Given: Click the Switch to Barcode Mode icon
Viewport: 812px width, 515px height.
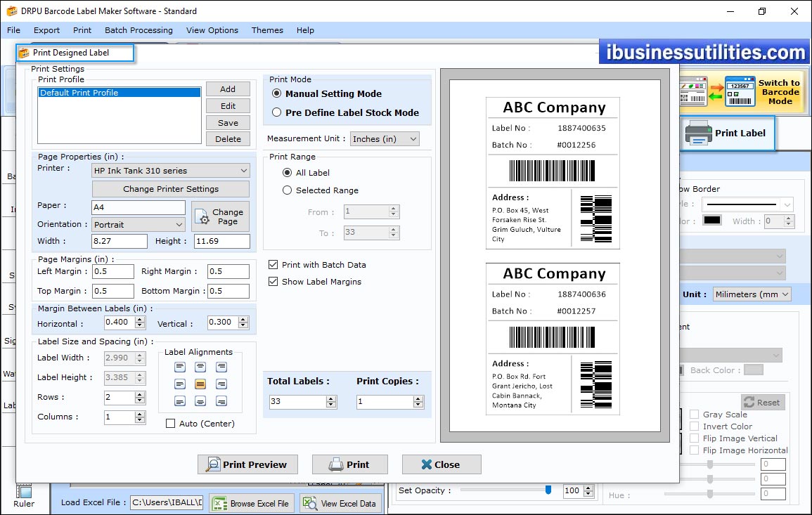Looking at the screenshot, I should coord(717,91).
